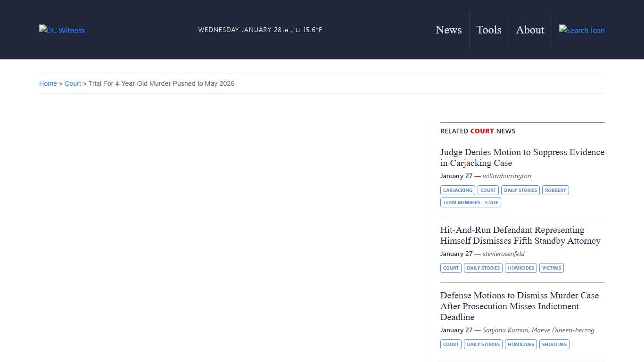This screenshot has height=362, width=644.
Task: Select the VICTIMS tag
Action: [x=551, y=268]
